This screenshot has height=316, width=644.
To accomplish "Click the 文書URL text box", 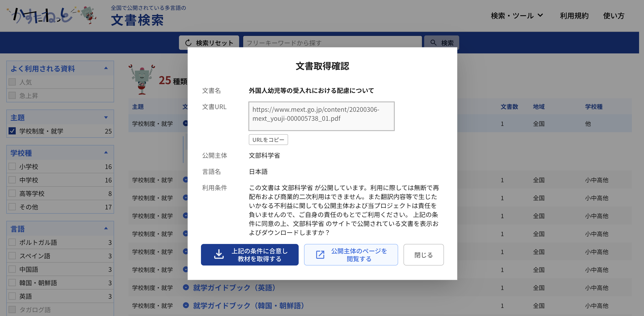I will tap(321, 116).
